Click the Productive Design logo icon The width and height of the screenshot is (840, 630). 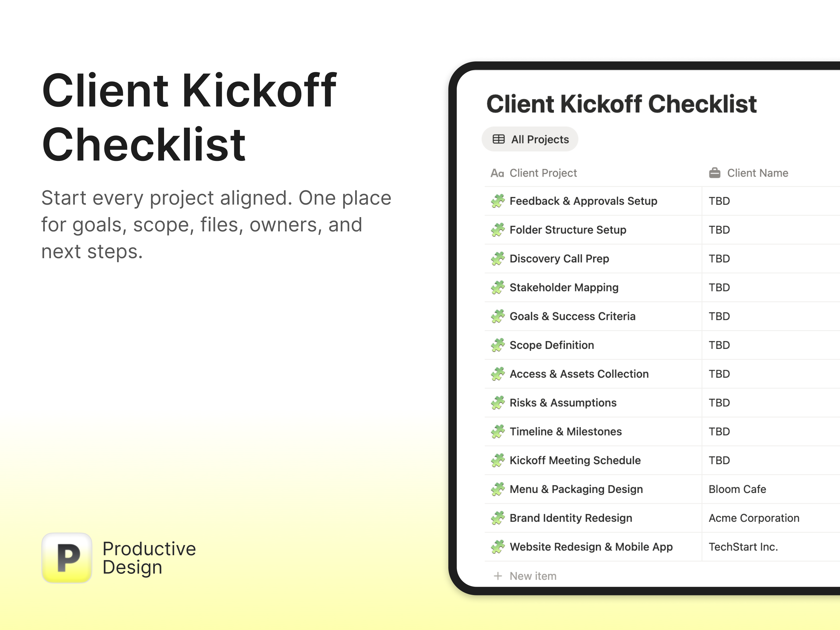67,558
